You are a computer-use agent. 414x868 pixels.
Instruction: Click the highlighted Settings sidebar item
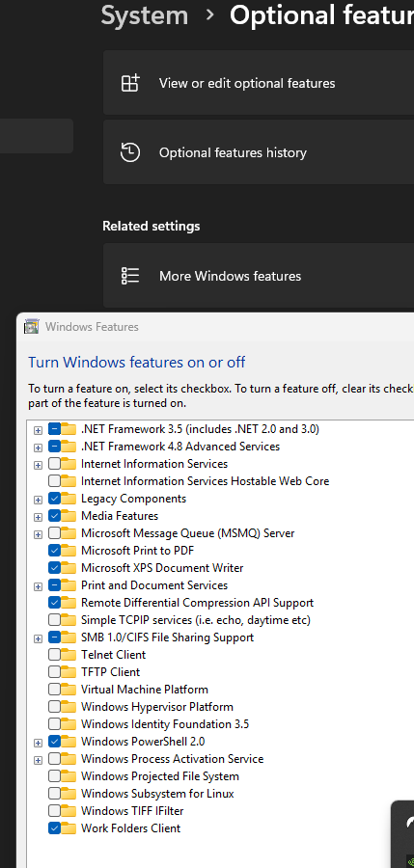(37, 136)
